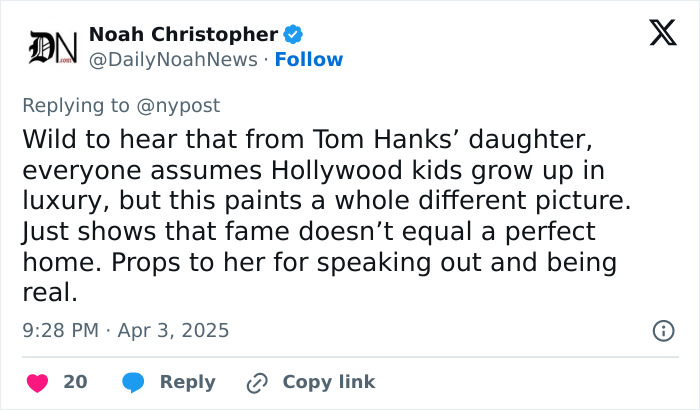Click the tweet line starting "Just shows"
This screenshot has width=700, height=410.
(x=308, y=232)
